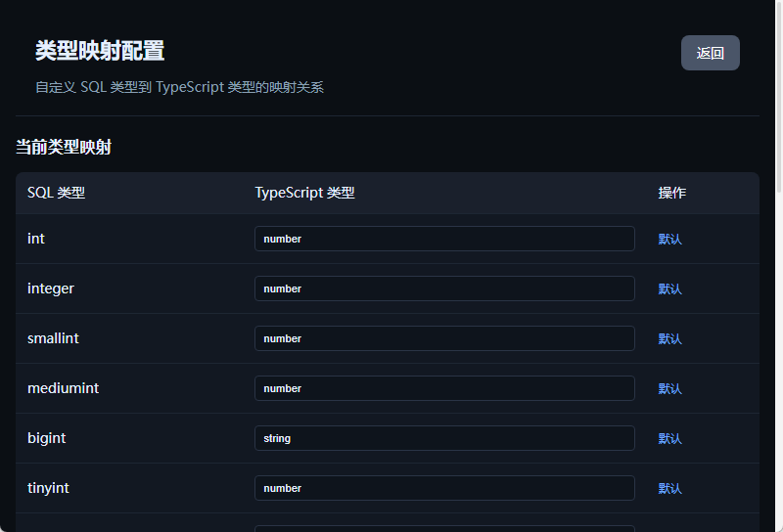Screen dimensions: 783x532
Task: Click the 操作 column header
Action: (672, 193)
